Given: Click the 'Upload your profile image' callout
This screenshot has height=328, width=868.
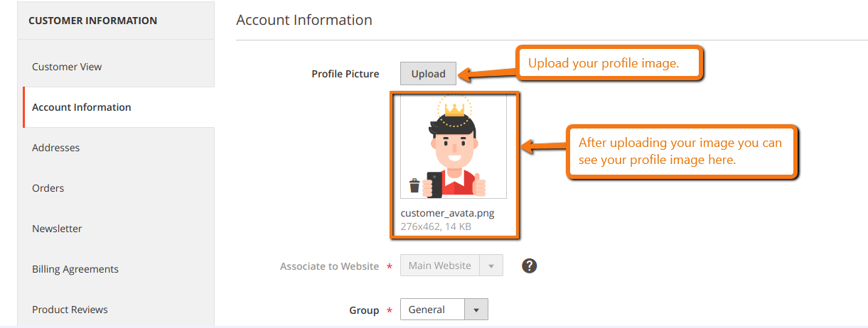Looking at the screenshot, I should tap(609, 64).
